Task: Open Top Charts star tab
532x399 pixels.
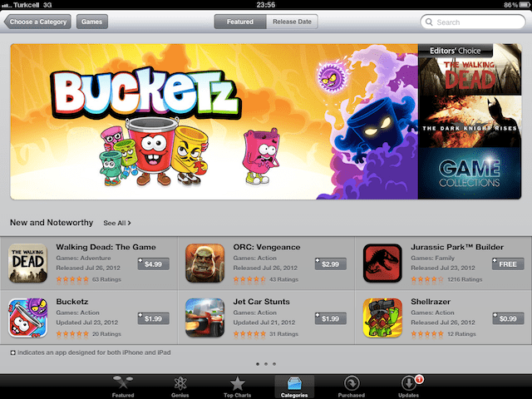Action: [x=237, y=387]
